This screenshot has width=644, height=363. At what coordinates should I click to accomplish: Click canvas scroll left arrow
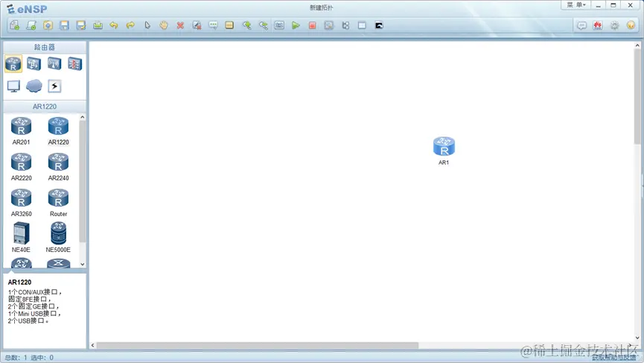click(93, 345)
